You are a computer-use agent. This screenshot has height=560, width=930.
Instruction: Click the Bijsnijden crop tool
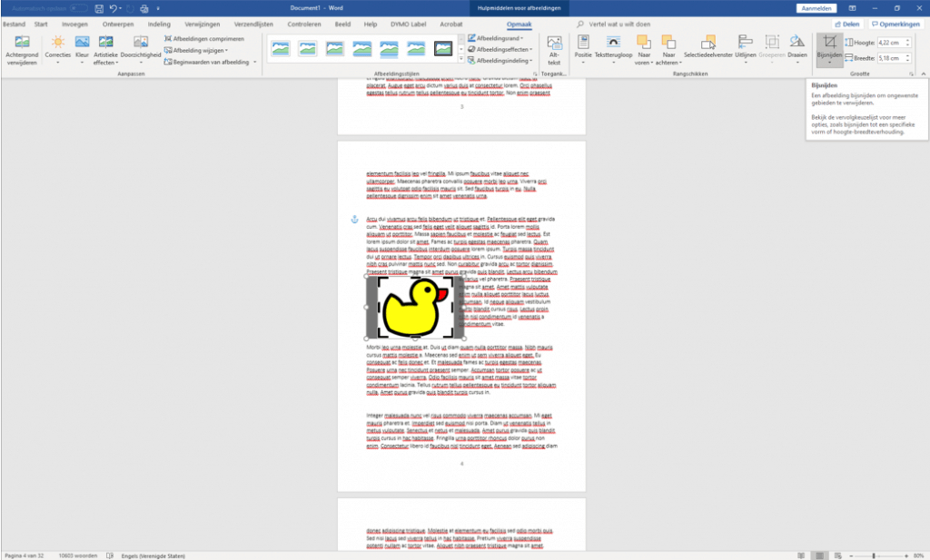829,50
